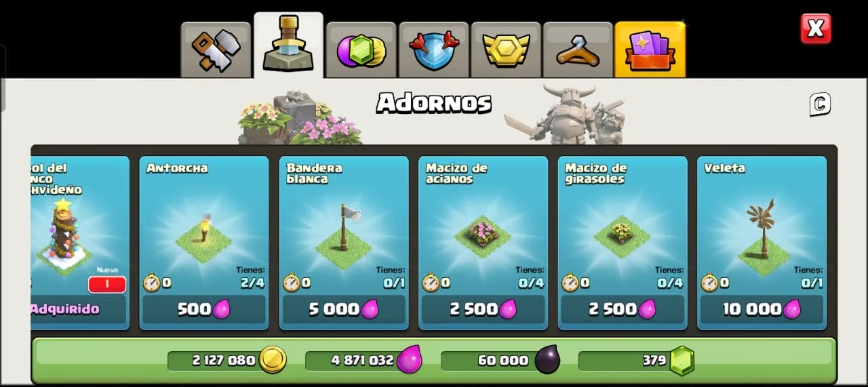Tap the green gem counter
This screenshot has width=868, height=387.
pyautogui.click(x=637, y=360)
